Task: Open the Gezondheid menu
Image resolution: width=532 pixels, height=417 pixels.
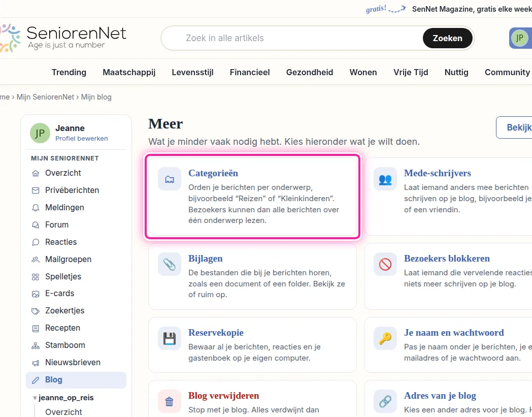Action: [x=310, y=72]
